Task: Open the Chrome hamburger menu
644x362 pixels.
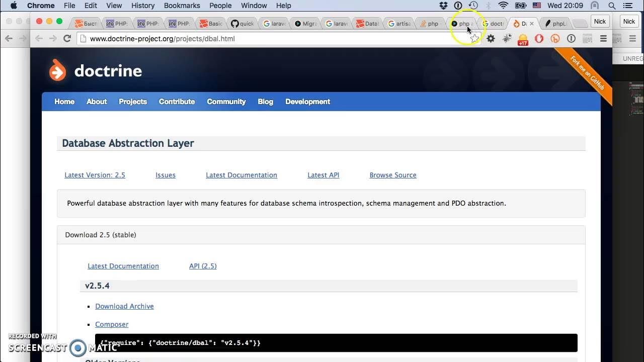Action: (603, 39)
